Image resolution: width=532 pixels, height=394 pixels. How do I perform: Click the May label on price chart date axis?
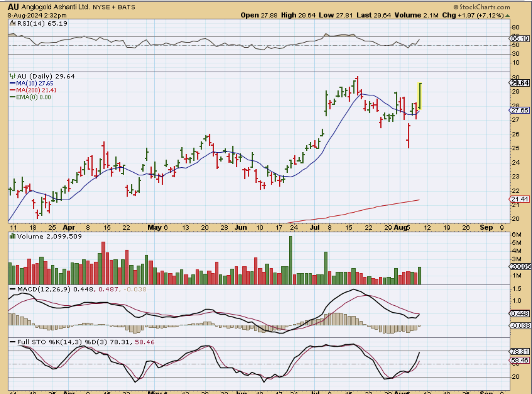(155, 227)
